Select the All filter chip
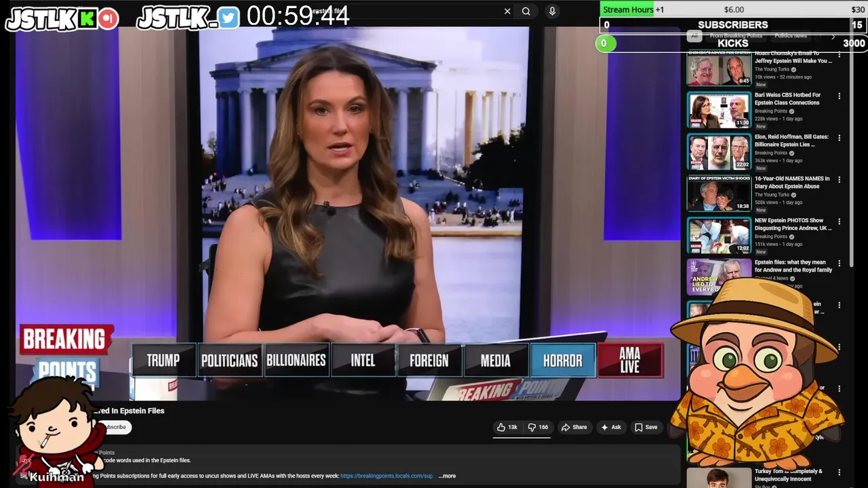The height and width of the screenshot is (488, 868). 694,36
